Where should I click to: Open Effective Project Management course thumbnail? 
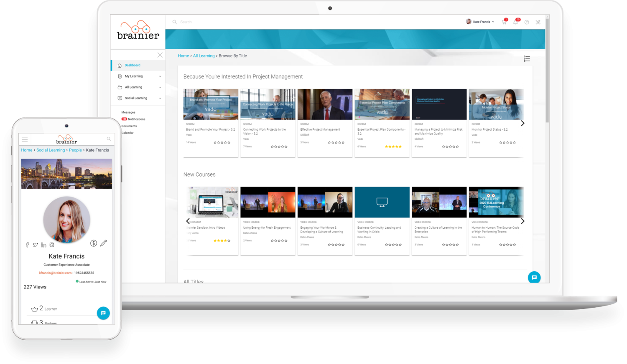click(325, 104)
